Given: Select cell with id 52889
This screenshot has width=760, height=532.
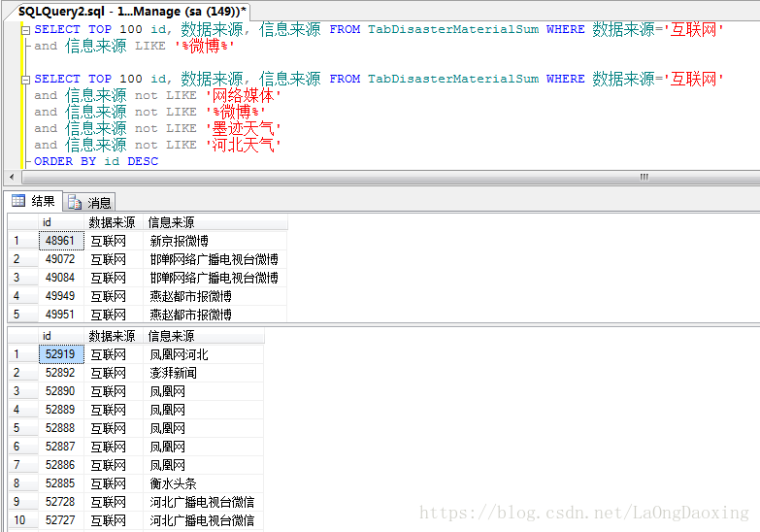Looking at the screenshot, I should pyautogui.click(x=61, y=410).
